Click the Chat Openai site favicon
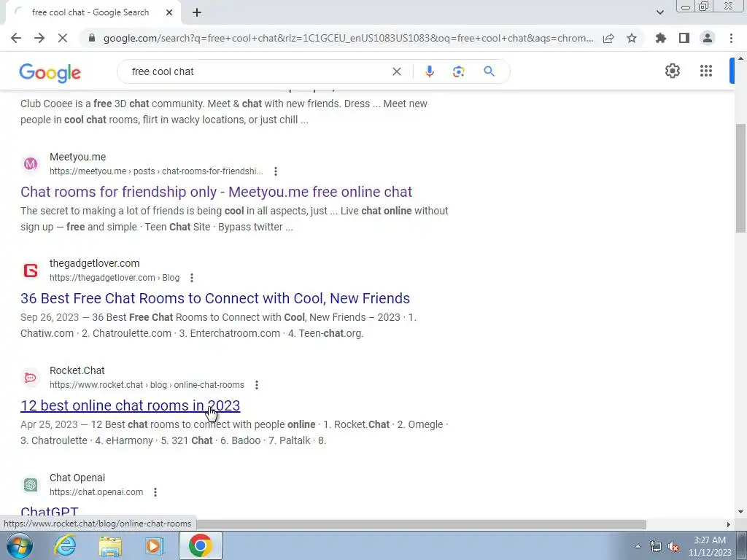Screen dimensions: 747x560 pyautogui.click(x=31, y=485)
